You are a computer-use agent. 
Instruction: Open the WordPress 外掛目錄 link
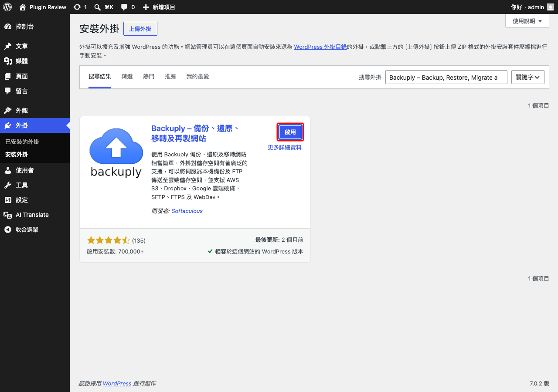[320, 47]
